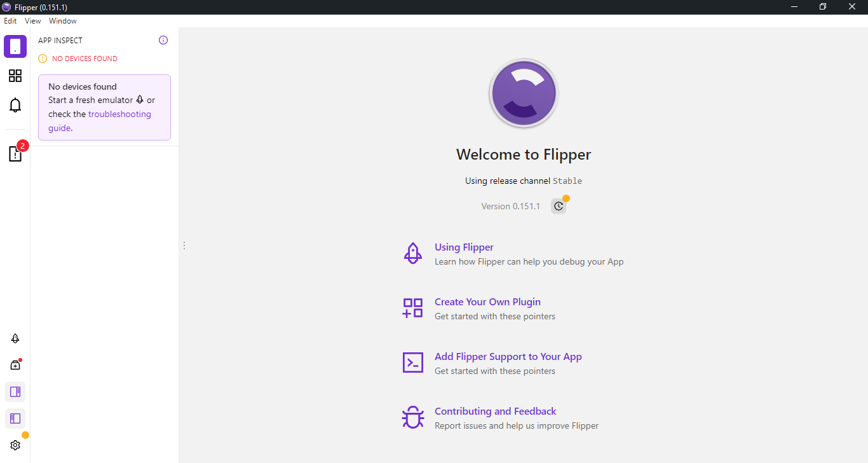Image resolution: width=868 pixels, height=463 pixels.
Task: Open the Using Flipper link
Action: [464, 247]
